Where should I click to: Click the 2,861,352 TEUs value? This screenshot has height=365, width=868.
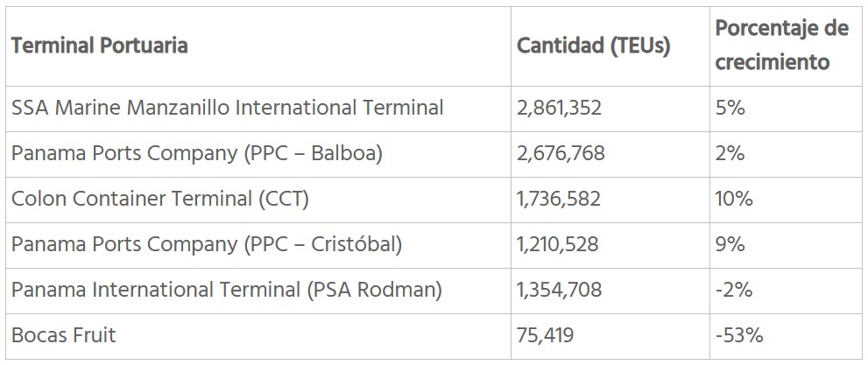tap(560, 108)
